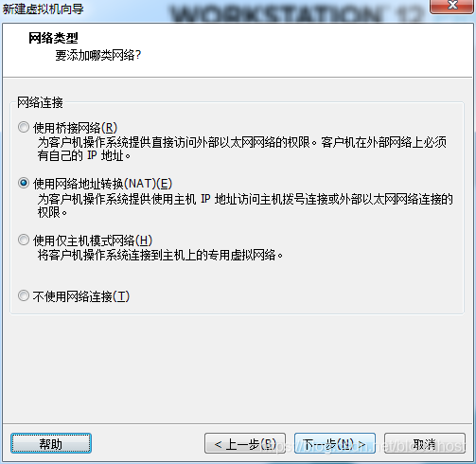Click the 新建虚拟机向导 title bar text
Screen dimensions: 476x464
click(44, 9)
